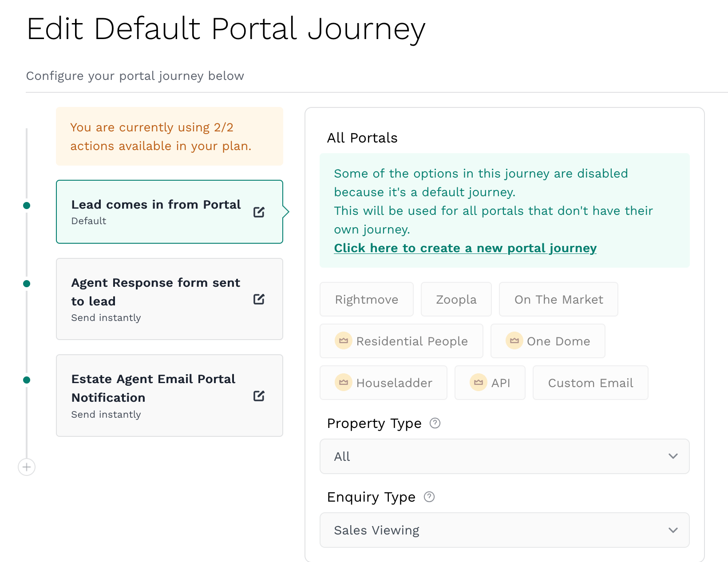This screenshot has height=562, width=728.
Task: Click Property Type help question mark icon
Action: [435, 423]
